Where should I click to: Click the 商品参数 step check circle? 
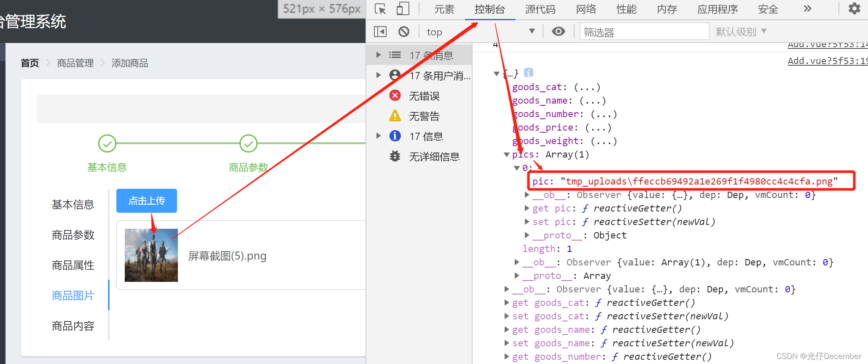click(248, 144)
